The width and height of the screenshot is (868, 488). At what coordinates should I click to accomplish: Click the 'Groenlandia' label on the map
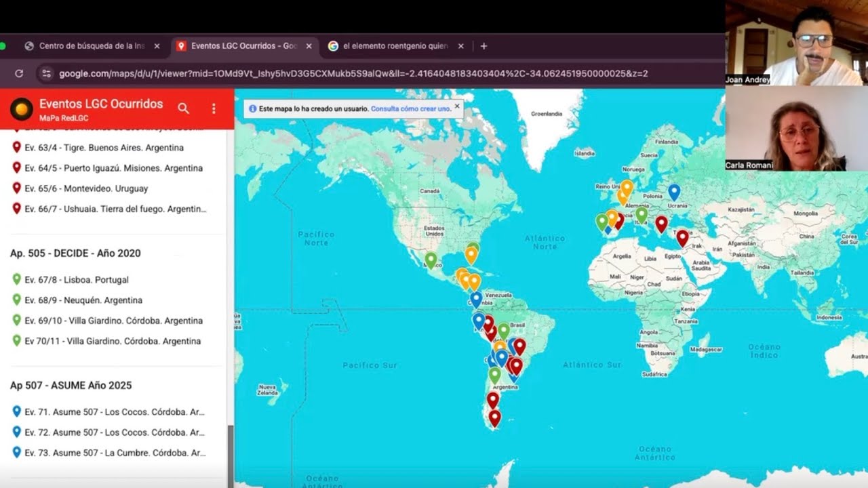547,114
